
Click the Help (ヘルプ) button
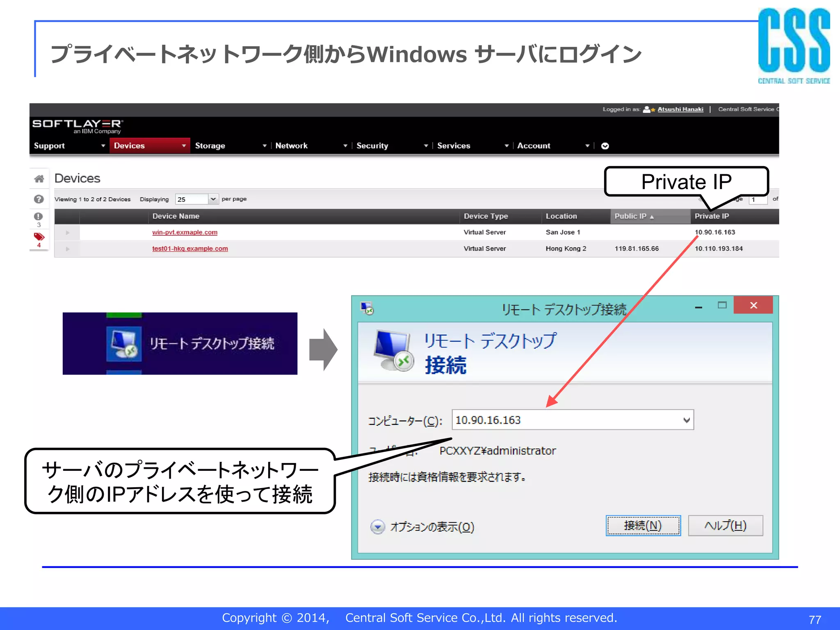(725, 526)
